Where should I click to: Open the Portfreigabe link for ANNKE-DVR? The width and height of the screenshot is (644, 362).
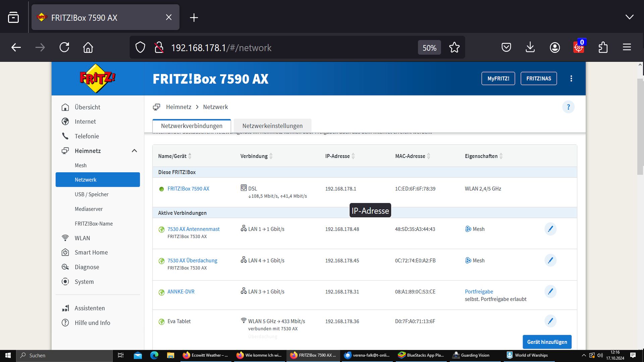[479, 292]
